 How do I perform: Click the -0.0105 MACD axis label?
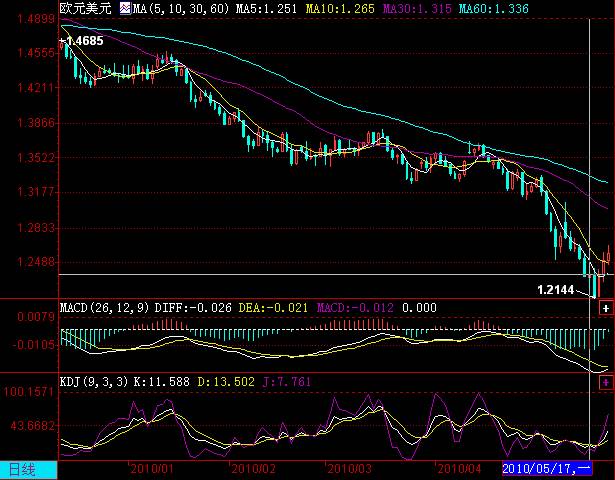tap(34, 345)
